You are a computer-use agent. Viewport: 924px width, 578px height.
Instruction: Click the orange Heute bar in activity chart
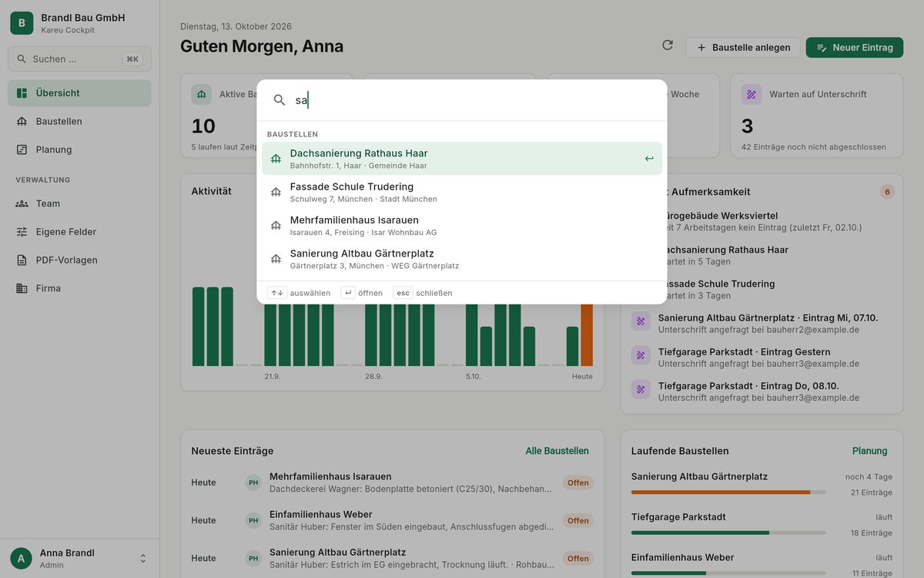(587, 334)
